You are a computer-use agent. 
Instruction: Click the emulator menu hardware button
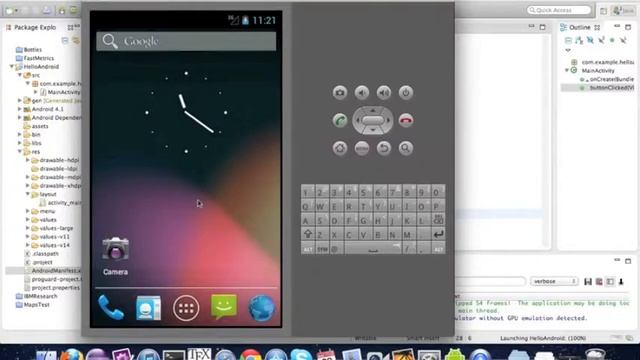pyautogui.click(x=362, y=148)
